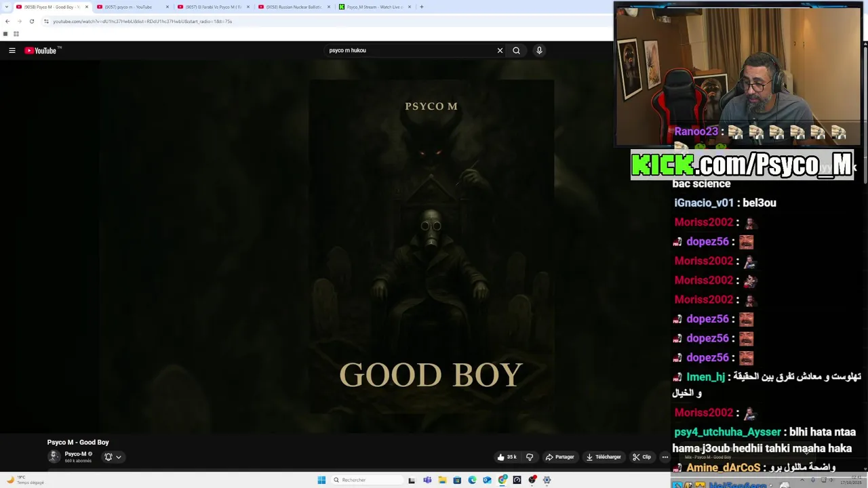Open the speedometer app on taskbar

click(517, 480)
